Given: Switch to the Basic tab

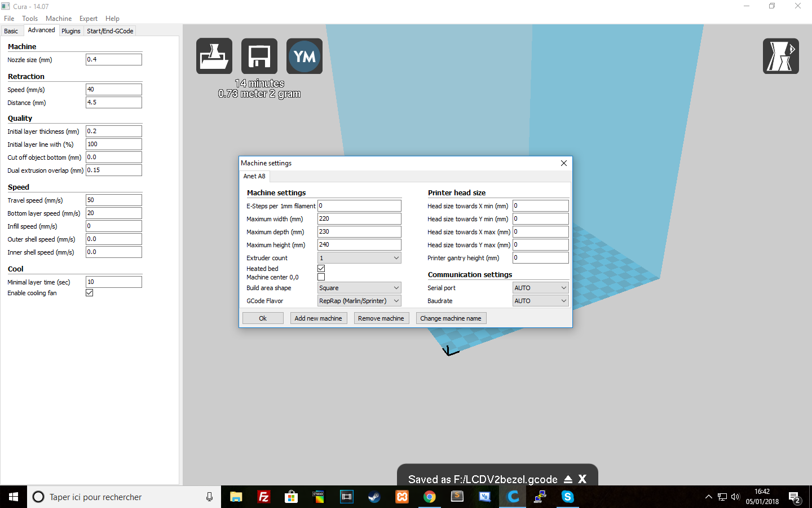Looking at the screenshot, I should (11, 31).
